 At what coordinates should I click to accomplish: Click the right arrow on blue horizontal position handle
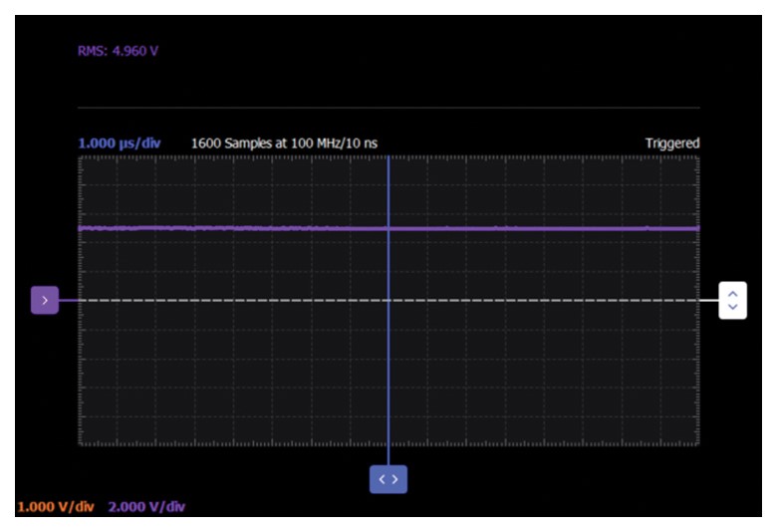pyautogui.click(x=395, y=479)
